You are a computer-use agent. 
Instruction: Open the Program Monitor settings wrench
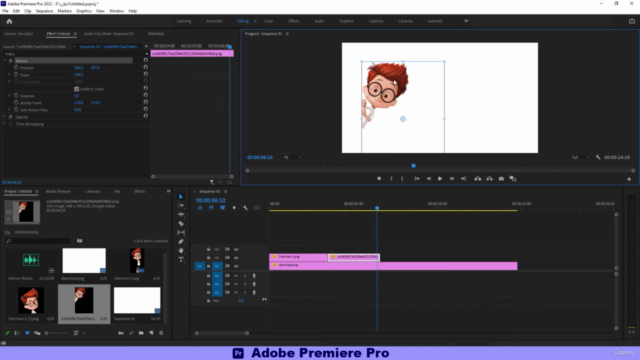click(598, 157)
